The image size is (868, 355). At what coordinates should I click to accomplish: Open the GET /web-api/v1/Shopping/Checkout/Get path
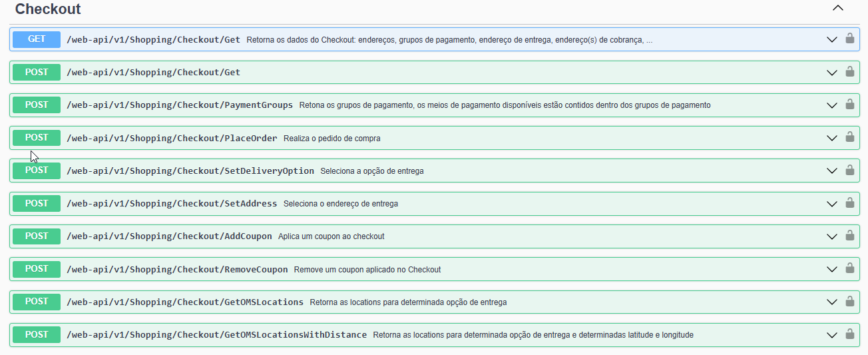(154, 40)
